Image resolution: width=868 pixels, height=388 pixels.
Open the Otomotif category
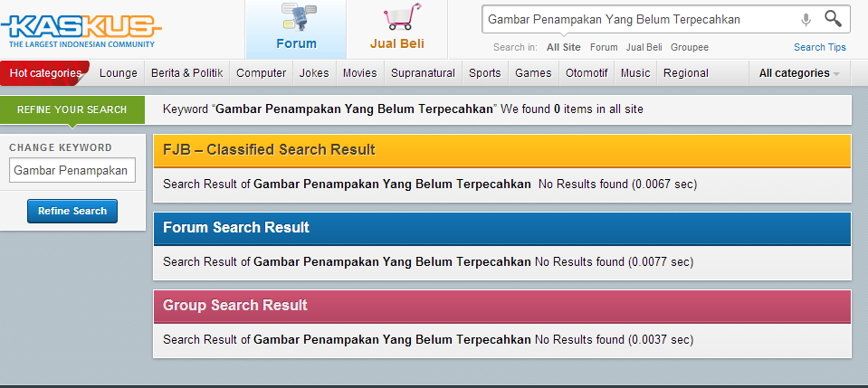(587, 73)
